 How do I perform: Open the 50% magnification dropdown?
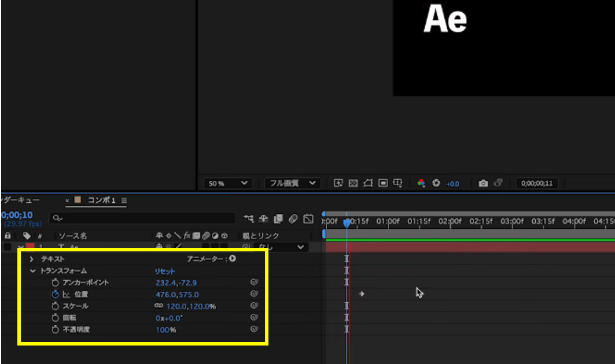(x=228, y=183)
